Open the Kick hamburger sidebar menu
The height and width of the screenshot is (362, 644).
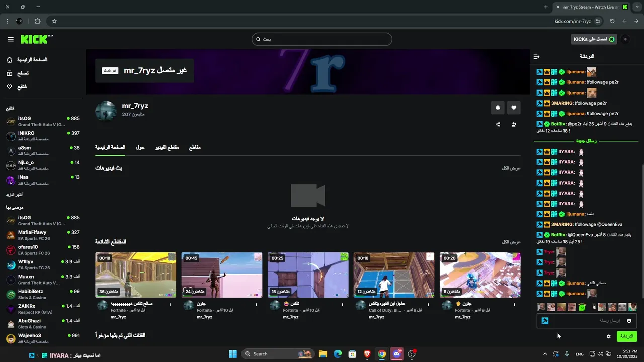pyautogui.click(x=11, y=39)
